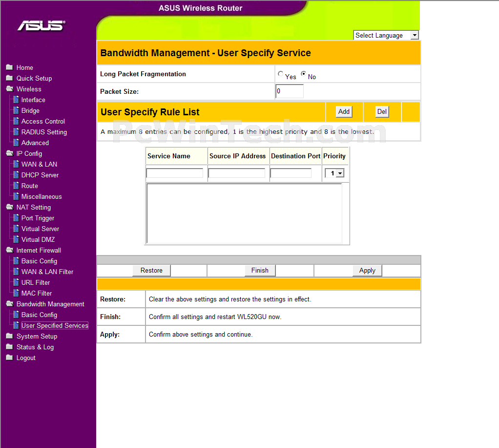Image resolution: width=499 pixels, height=448 pixels.
Task: Open the MAC Filter page link
Action: 37,293
